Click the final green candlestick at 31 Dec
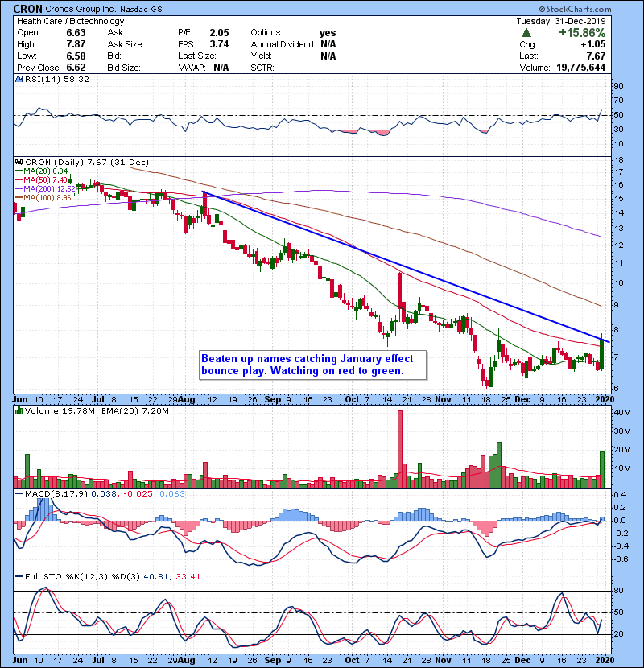Image resolution: width=644 pixels, height=668 pixels. click(602, 353)
